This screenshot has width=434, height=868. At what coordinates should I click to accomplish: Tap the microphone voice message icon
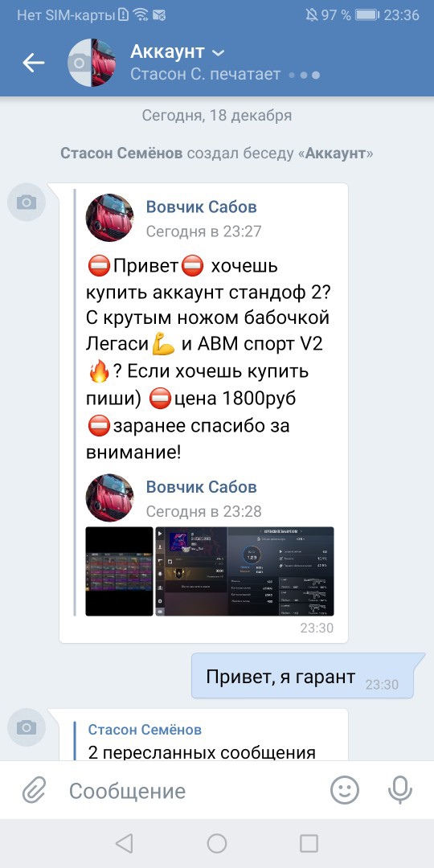[x=399, y=790]
